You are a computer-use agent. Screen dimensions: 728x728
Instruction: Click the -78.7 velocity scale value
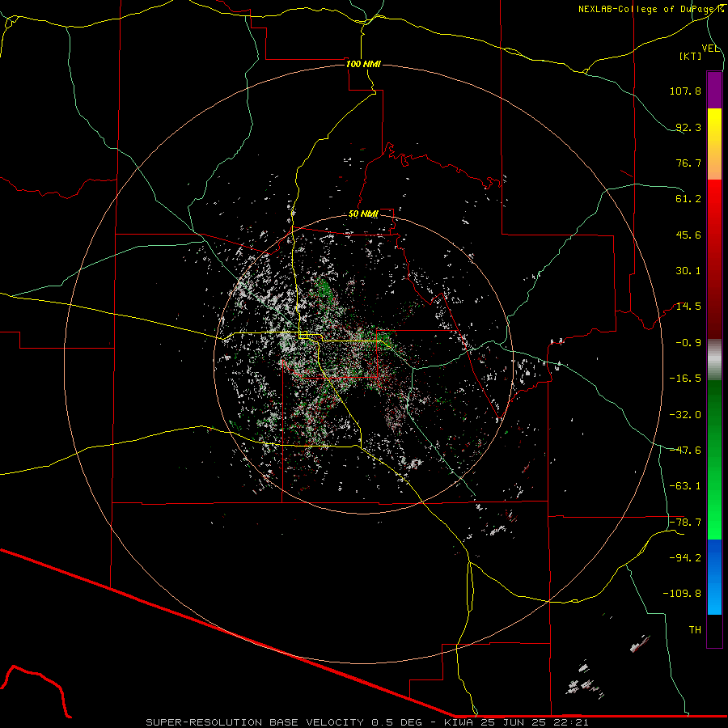[x=685, y=523]
